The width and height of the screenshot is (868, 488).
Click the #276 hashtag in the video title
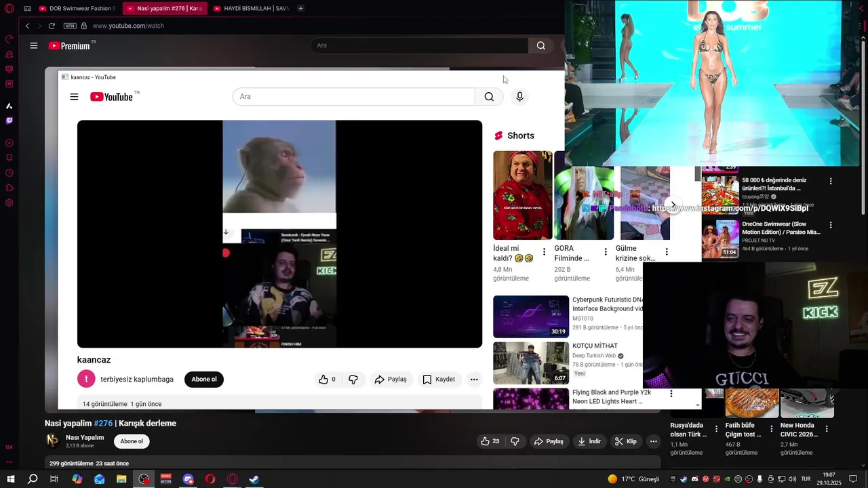tap(103, 424)
